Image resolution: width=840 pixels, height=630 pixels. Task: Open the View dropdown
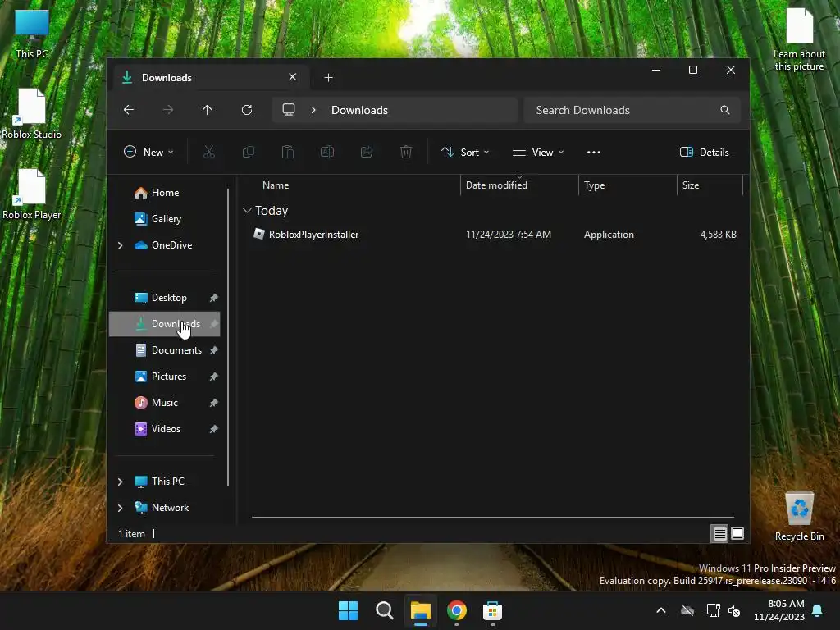(x=538, y=152)
